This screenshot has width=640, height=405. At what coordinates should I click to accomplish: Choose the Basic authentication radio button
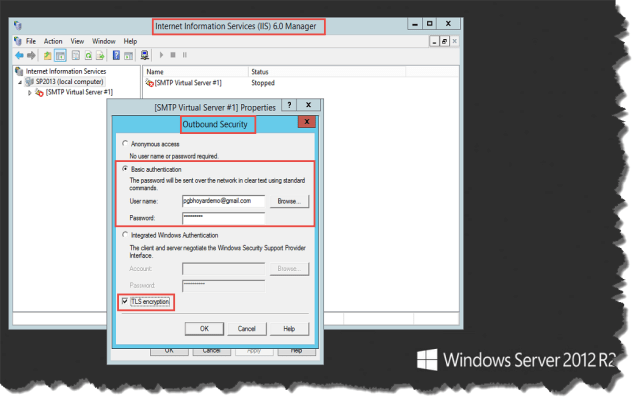(x=124, y=170)
